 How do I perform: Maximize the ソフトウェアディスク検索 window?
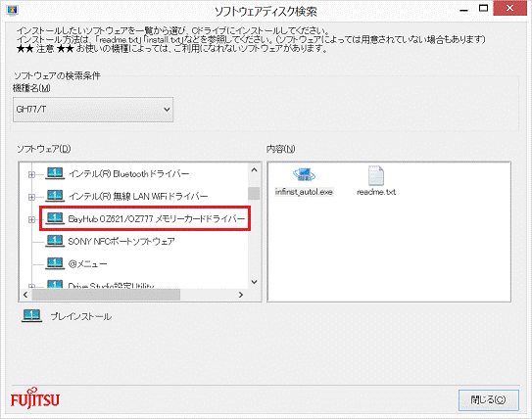483,9
